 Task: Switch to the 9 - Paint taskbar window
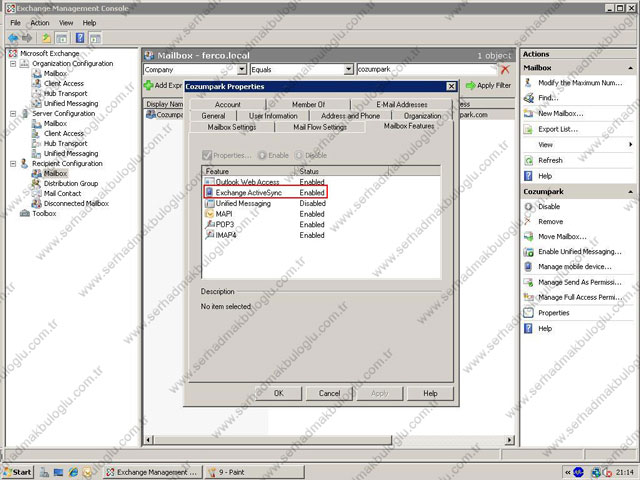pyautogui.click(x=255, y=472)
